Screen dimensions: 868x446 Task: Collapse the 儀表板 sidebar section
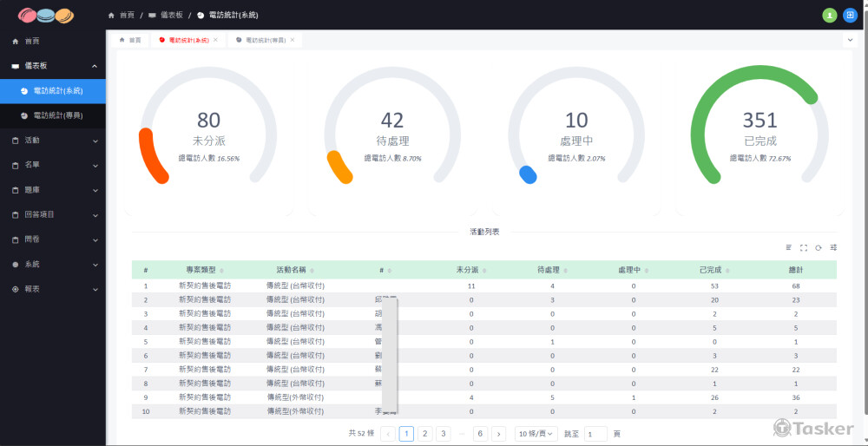click(95, 66)
